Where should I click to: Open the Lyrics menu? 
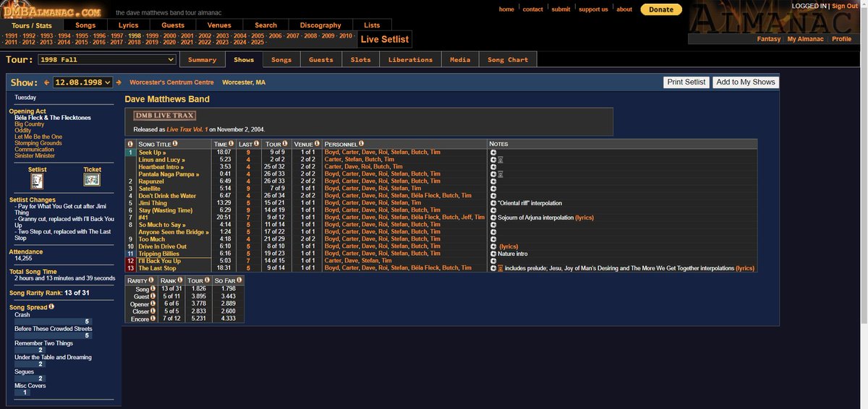(x=128, y=25)
